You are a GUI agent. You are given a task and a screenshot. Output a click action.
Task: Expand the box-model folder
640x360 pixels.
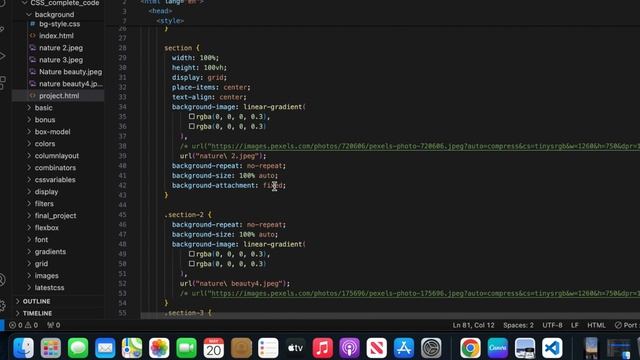click(x=52, y=132)
